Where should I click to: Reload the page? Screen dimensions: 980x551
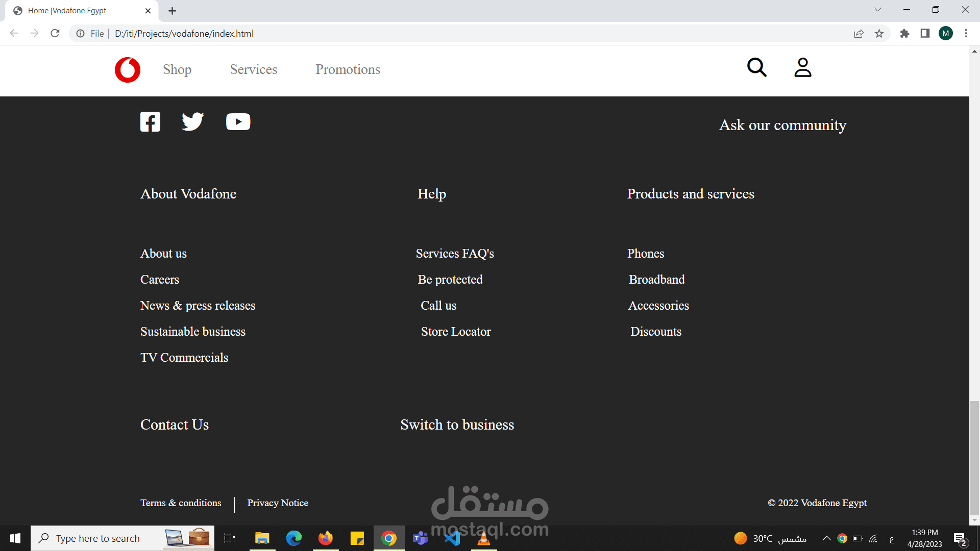55,34
